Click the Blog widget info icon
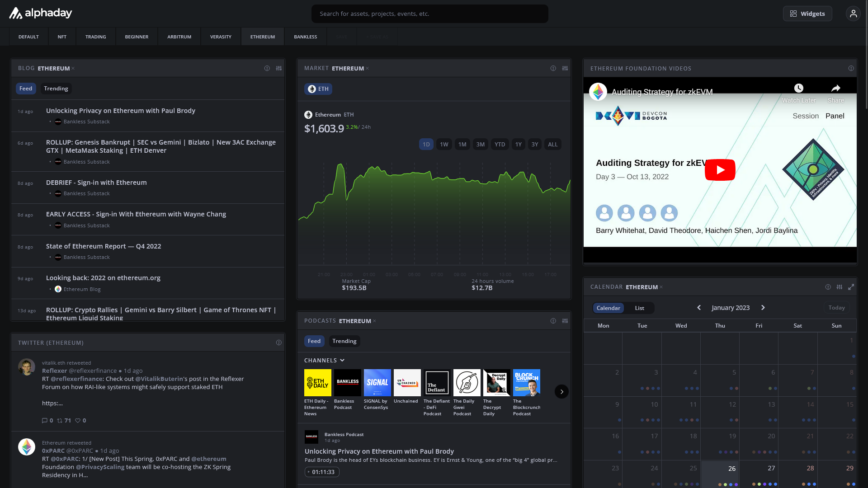This screenshot has height=488, width=868. 267,68
